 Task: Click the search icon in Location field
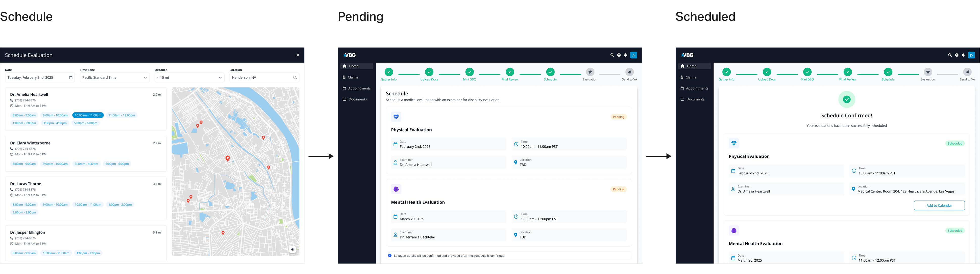click(295, 77)
